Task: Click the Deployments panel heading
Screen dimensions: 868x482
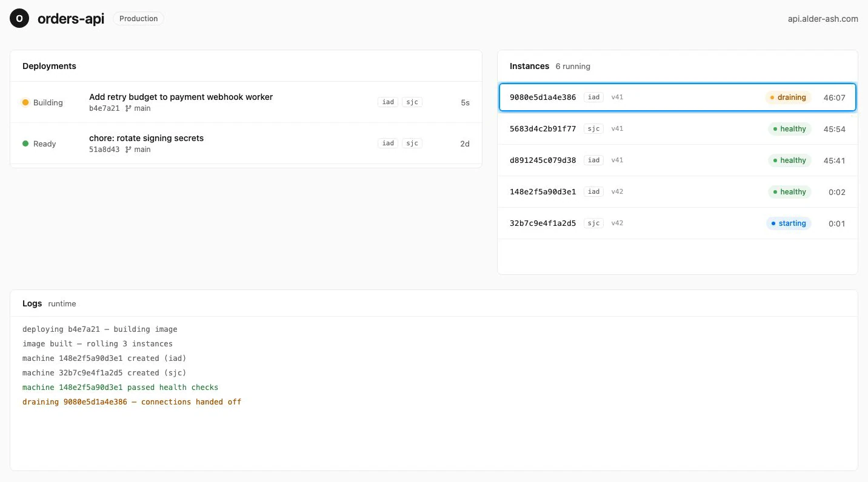Action: click(x=49, y=66)
